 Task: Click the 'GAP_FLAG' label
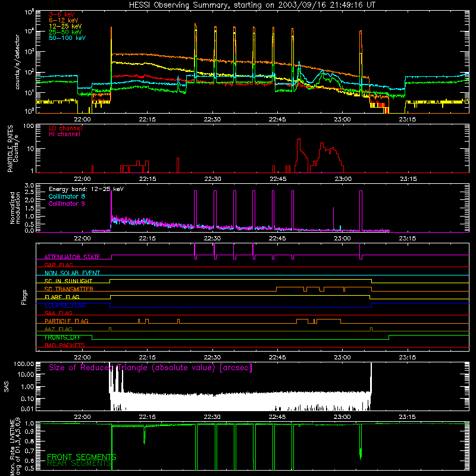(58, 265)
